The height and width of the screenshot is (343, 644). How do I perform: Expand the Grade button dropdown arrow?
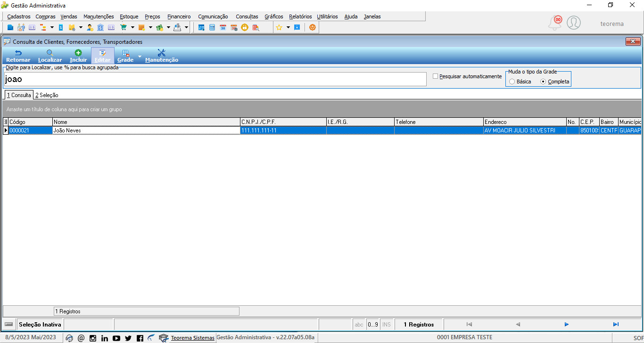pos(140,56)
